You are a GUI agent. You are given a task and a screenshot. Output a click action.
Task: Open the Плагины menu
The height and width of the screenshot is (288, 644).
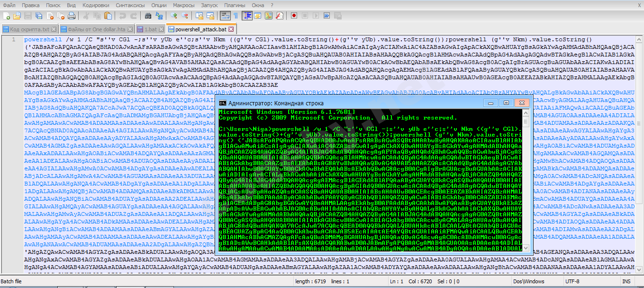pyautogui.click(x=234, y=5)
